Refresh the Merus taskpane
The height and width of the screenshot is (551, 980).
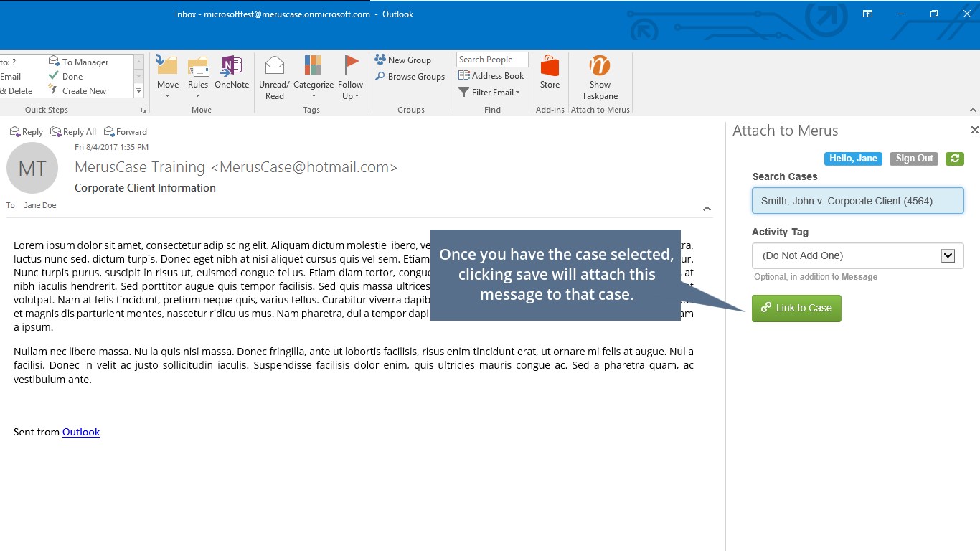pos(954,159)
